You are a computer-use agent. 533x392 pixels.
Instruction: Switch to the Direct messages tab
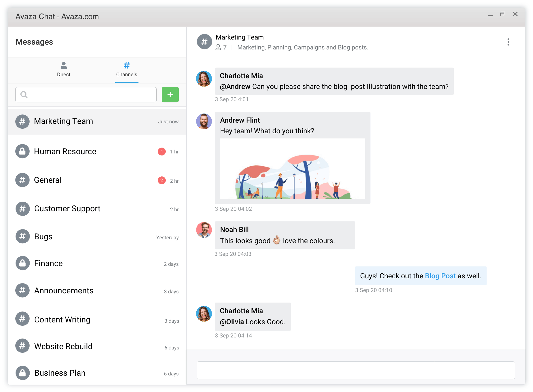[64, 70]
